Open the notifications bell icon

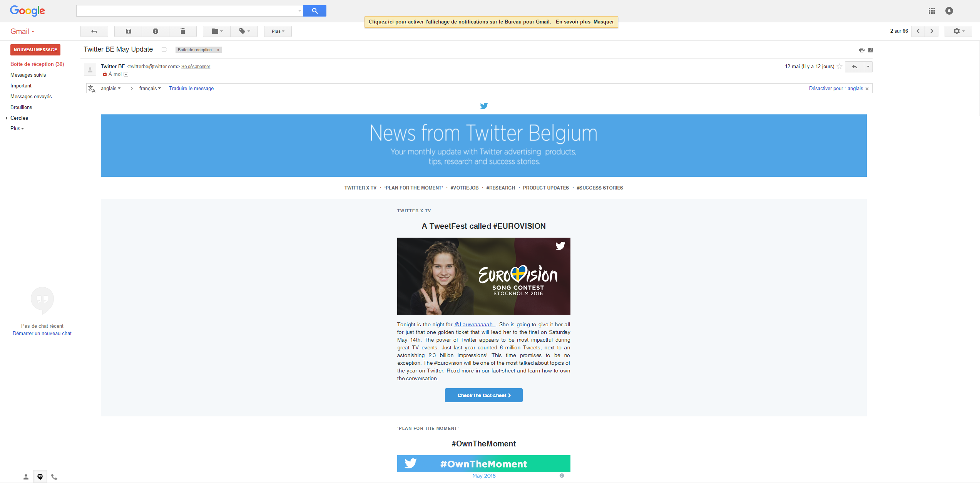[x=949, y=11]
